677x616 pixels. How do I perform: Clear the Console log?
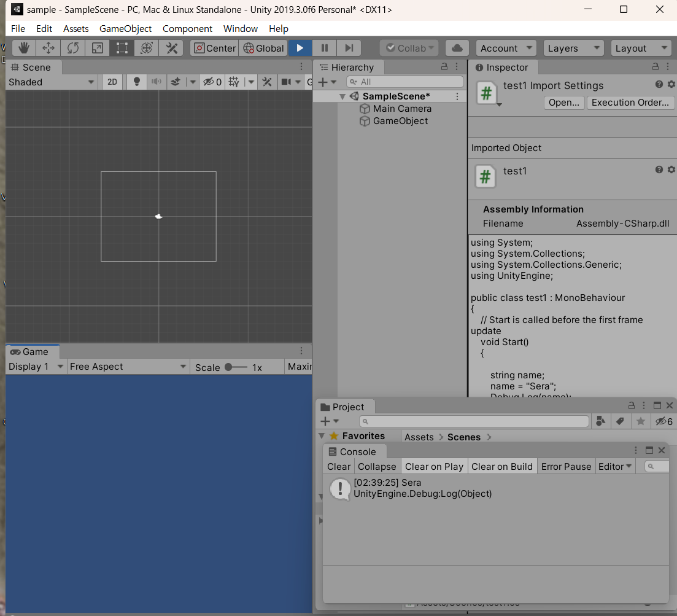point(339,467)
